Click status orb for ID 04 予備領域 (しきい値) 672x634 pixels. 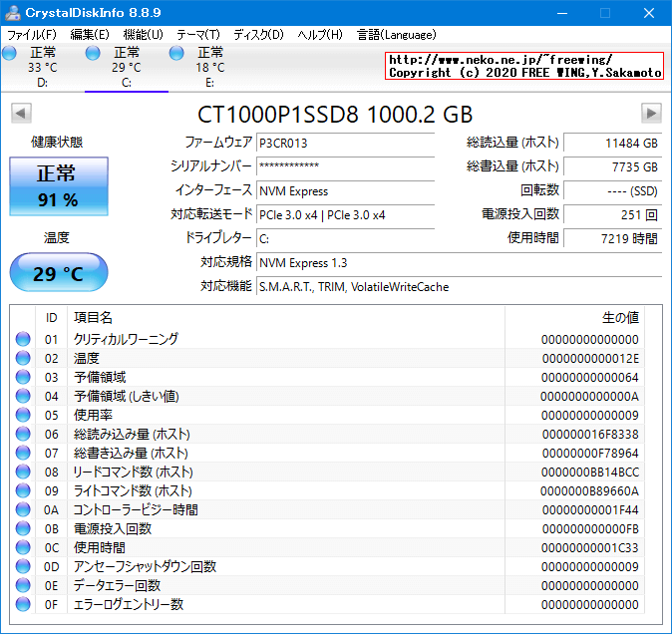(23, 396)
